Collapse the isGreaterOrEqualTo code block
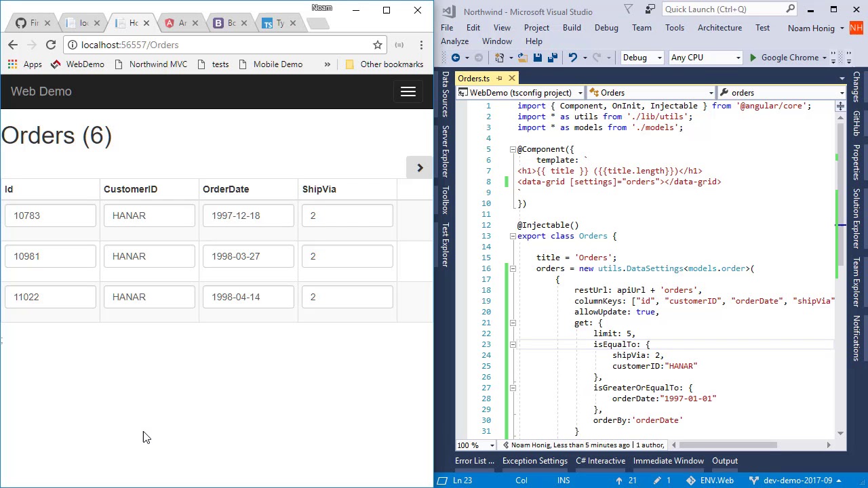Viewport: 868px width, 488px height. [513, 388]
